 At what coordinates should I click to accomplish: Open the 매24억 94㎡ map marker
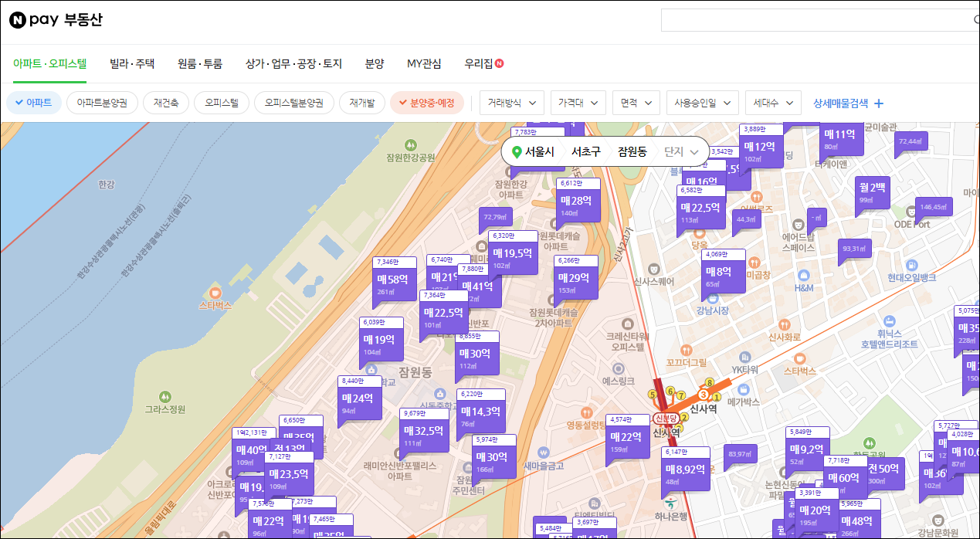[360, 402]
